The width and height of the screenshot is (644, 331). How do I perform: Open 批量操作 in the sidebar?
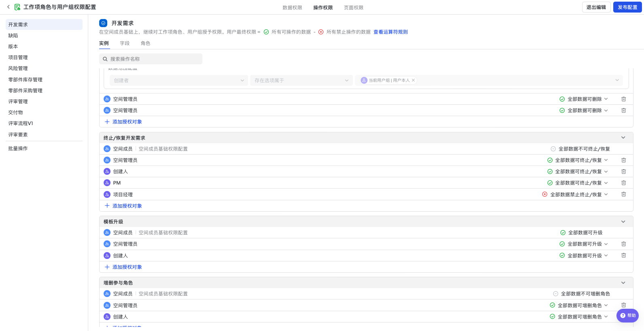click(44, 149)
